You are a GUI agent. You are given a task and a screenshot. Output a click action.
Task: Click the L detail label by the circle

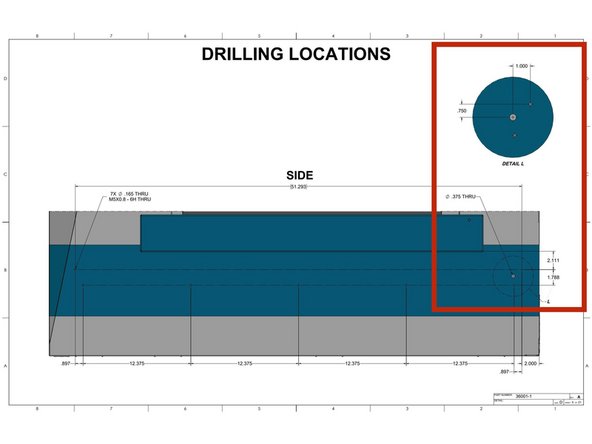pos(548,302)
